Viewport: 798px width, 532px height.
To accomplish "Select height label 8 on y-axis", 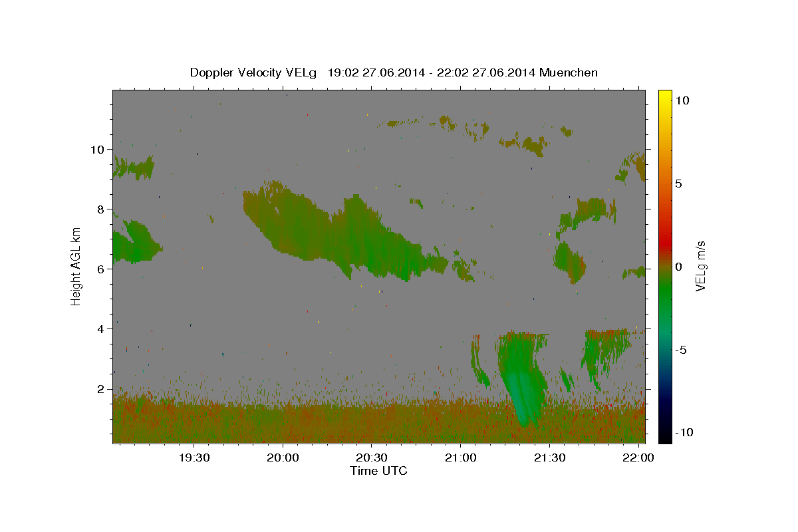I will point(101,209).
